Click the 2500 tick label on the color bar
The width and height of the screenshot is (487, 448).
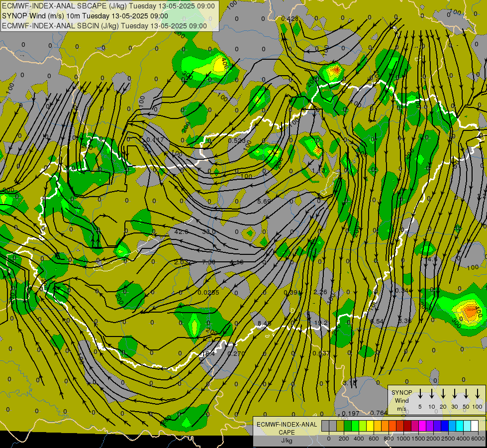coord(449,439)
